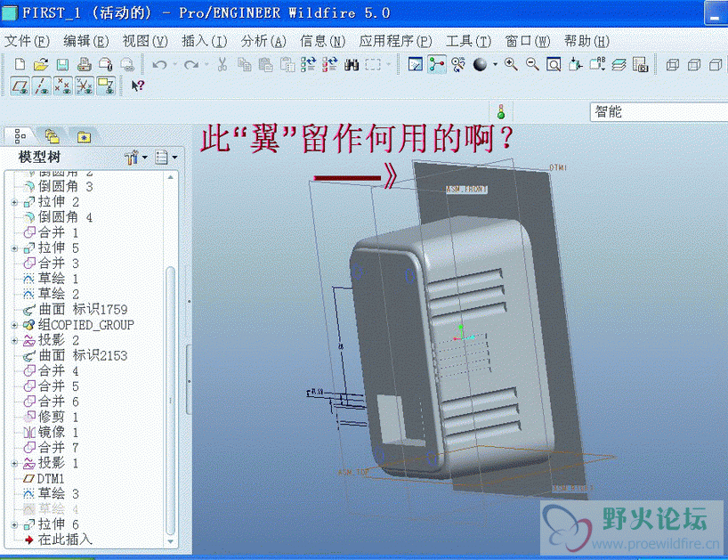The image size is (728, 560).
Task: Click the model tree scroll up arrow
Action: click(x=170, y=177)
